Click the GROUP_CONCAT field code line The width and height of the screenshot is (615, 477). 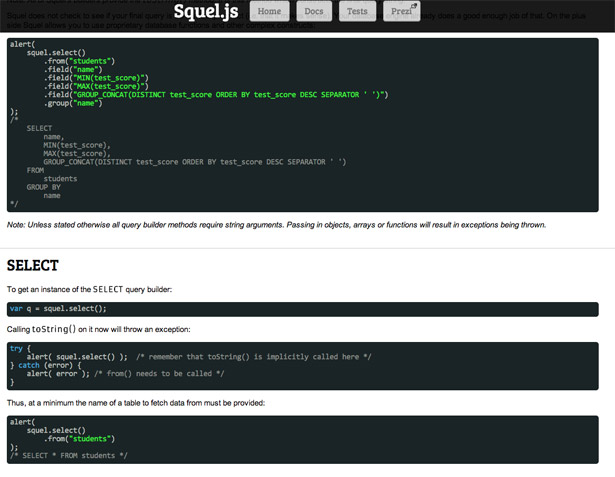pyautogui.click(x=216, y=95)
